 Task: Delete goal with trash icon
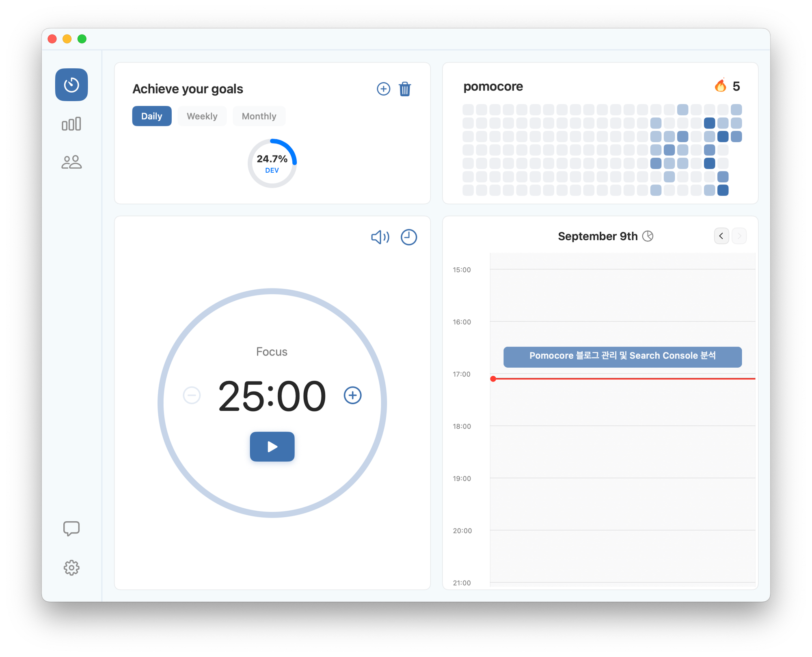click(405, 89)
